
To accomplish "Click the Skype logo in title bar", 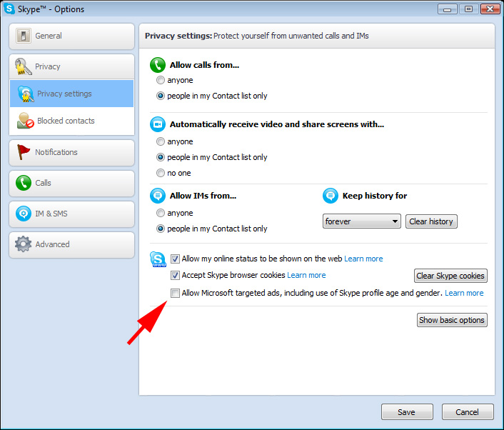I will coord(9,9).
